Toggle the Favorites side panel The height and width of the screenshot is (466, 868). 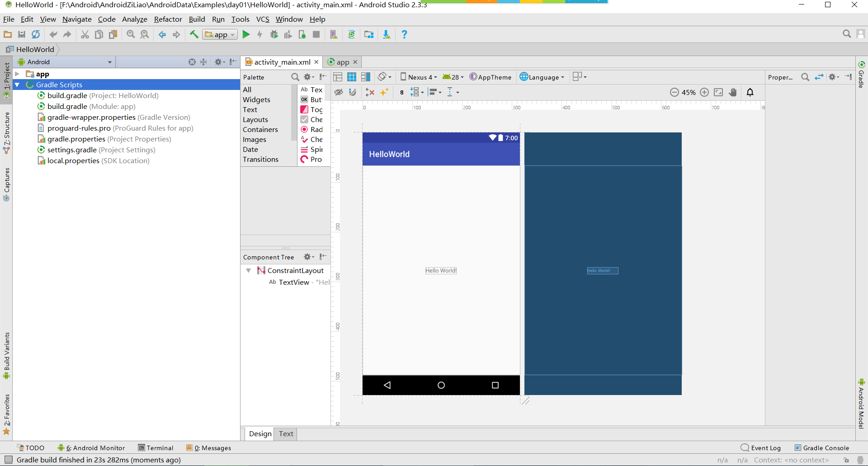click(6, 414)
